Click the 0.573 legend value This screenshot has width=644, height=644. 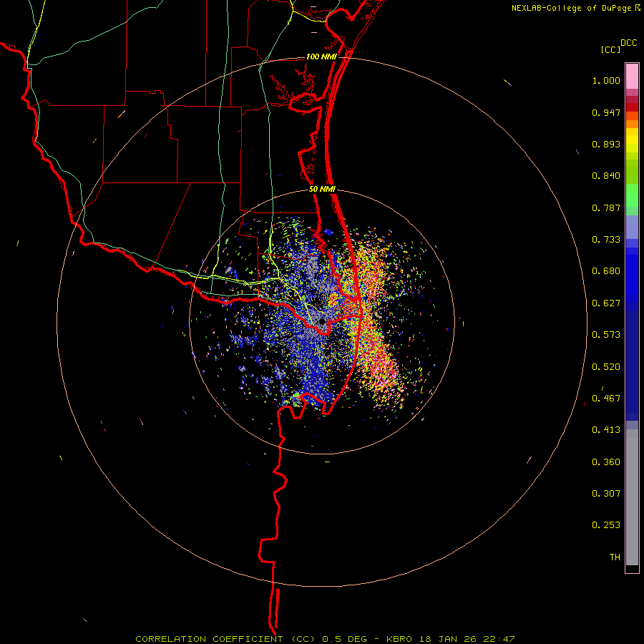(606, 335)
